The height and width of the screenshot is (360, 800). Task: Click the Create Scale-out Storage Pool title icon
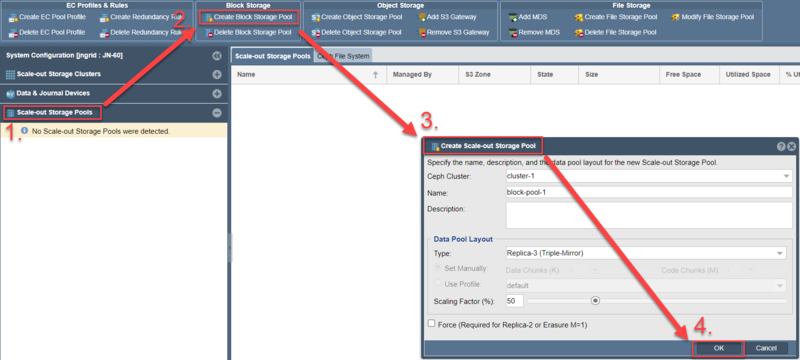(435, 147)
